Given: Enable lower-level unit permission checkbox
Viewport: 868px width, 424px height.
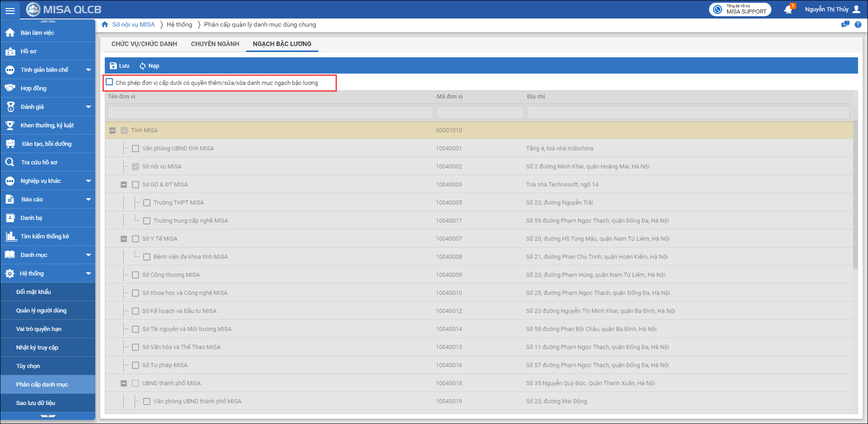Looking at the screenshot, I should pos(109,82).
